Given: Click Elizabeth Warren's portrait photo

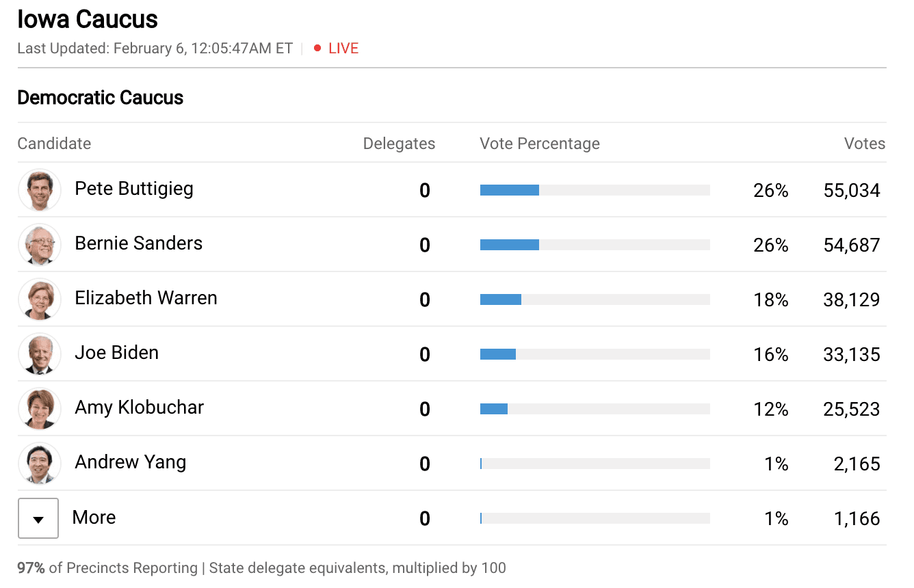Looking at the screenshot, I should pyautogui.click(x=40, y=299).
